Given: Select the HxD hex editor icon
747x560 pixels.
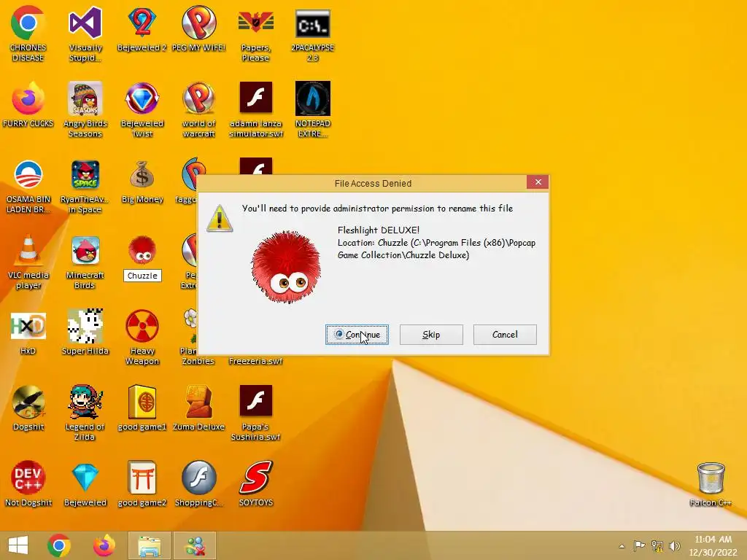Looking at the screenshot, I should 28,326.
